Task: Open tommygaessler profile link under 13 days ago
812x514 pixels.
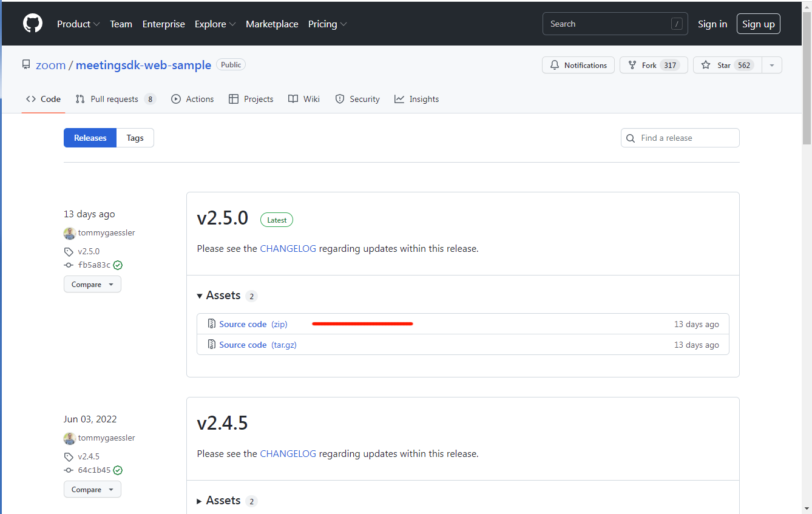Action: click(x=106, y=233)
